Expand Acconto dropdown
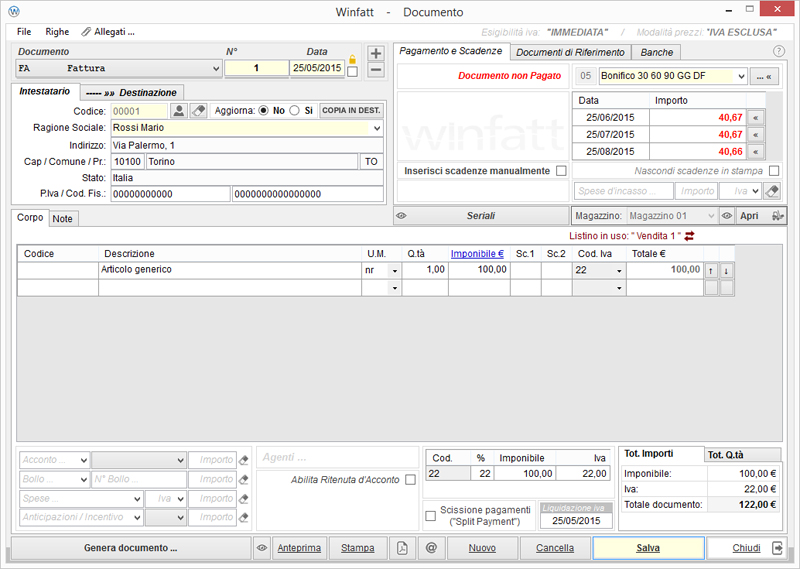Viewport: 800px width, 569px height. click(x=84, y=460)
